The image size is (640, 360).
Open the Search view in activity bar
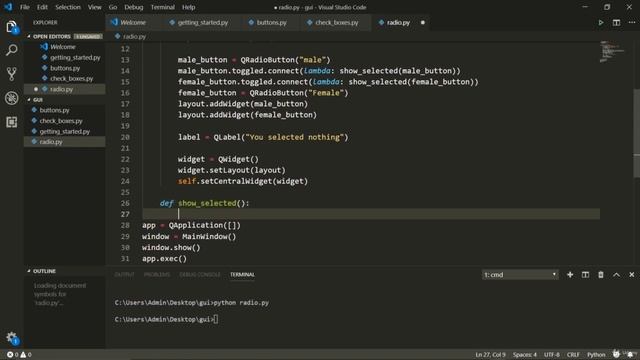pyautogui.click(x=11, y=50)
